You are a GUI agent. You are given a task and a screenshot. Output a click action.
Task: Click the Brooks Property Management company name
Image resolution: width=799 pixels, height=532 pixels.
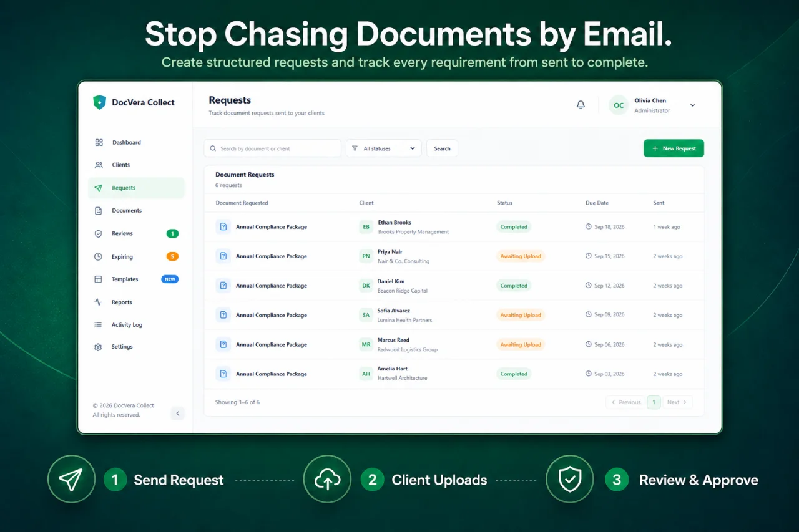pyautogui.click(x=413, y=232)
